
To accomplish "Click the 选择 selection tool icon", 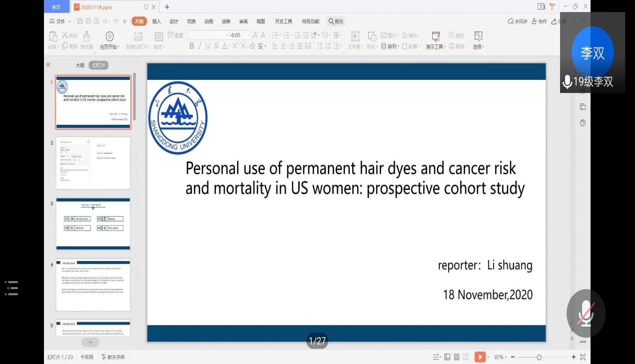I will click(x=479, y=36).
